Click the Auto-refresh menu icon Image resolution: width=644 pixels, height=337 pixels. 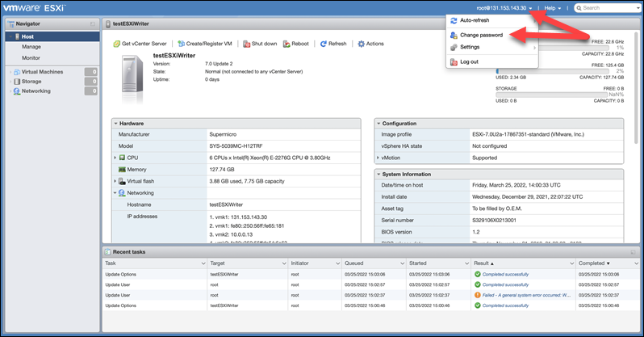[x=454, y=20]
